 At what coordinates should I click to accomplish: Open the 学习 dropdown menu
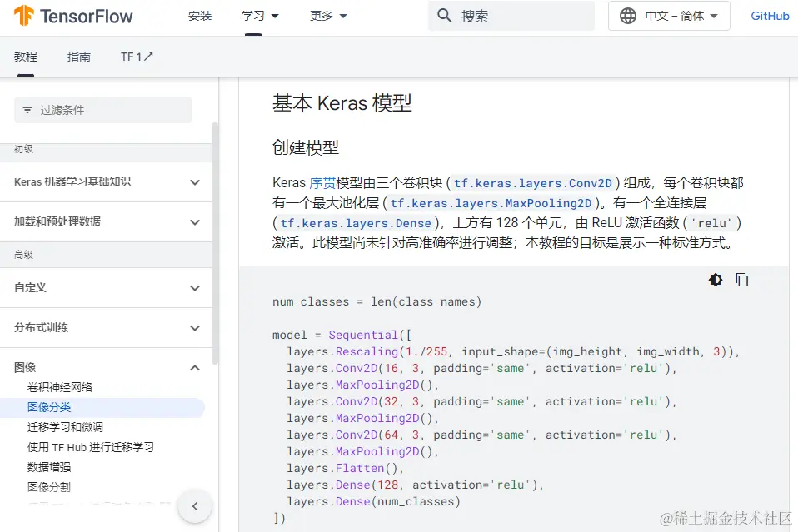pyautogui.click(x=260, y=17)
